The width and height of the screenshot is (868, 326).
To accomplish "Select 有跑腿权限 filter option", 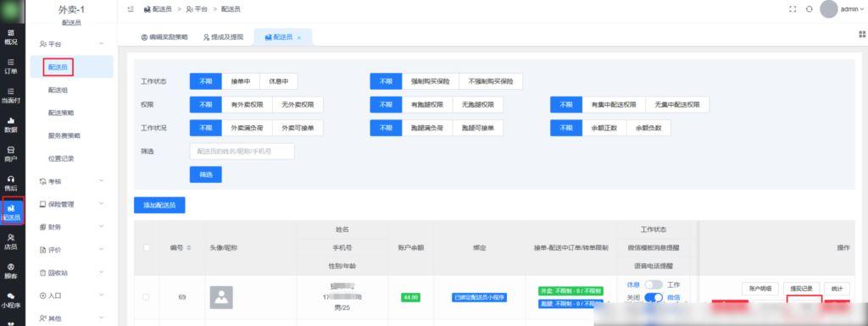I will (x=427, y=104).
